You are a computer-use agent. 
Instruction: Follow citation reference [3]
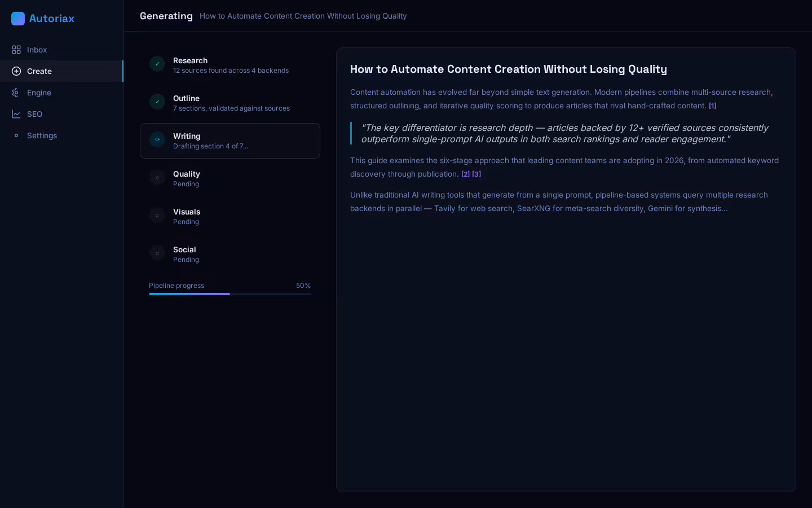coord(476,174)
